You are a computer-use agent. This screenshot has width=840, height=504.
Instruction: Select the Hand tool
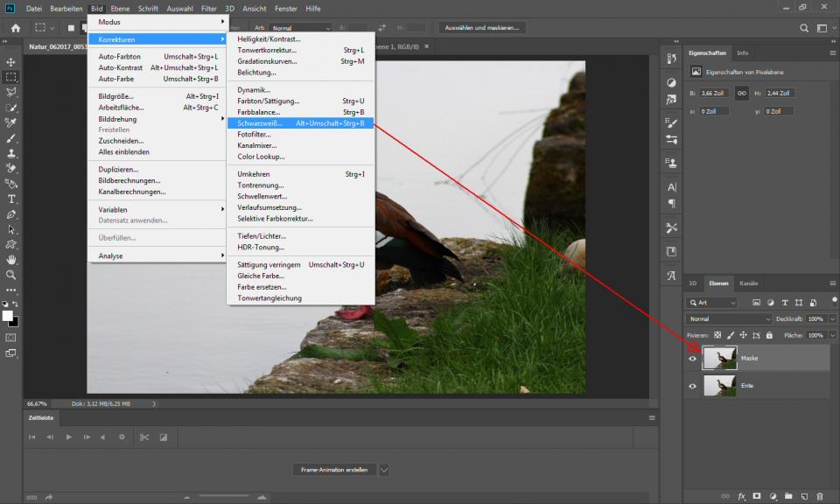[11, 260]
